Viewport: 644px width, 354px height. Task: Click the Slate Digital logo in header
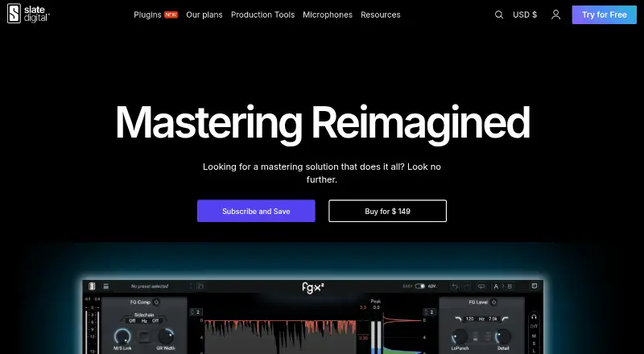[x=28, y=14]
